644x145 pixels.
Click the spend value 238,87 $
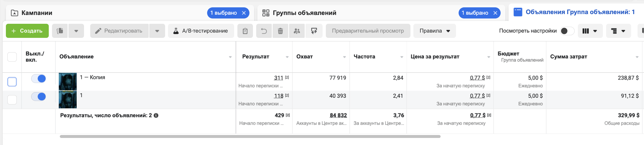[x=628, y=78]
